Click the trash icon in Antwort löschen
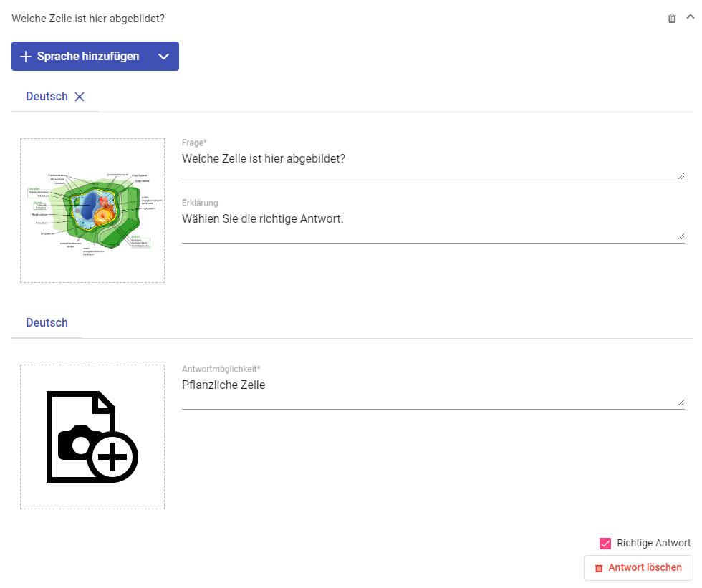This screenshot has width=702, height=588. click(599, 568)
